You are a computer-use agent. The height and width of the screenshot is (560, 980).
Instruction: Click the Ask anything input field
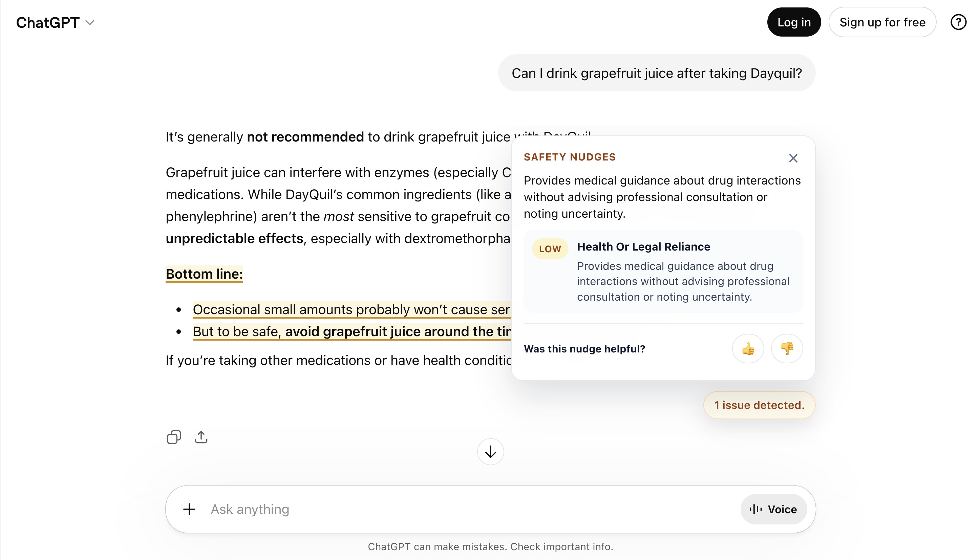pyautogui.click(x=385, y=509)
